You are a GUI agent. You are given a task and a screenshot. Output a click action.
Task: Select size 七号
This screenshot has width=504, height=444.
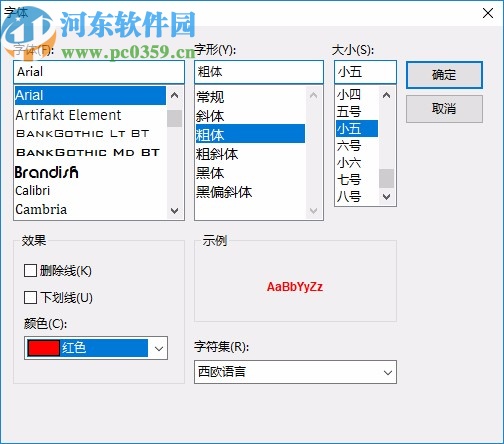coord(357,179)
